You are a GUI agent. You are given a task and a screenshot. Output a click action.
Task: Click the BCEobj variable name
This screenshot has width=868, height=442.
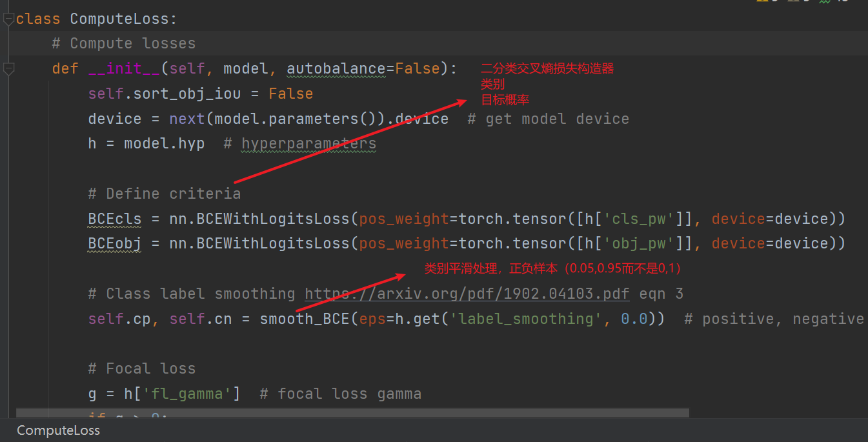pos(114,244)
